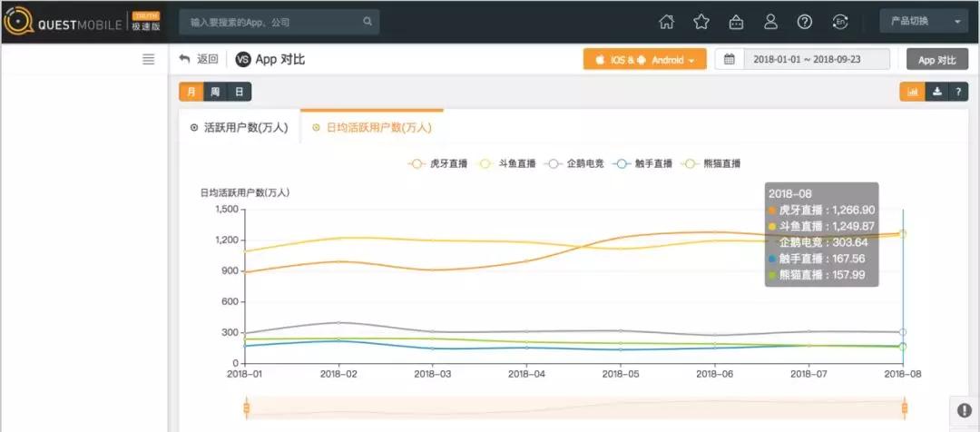Switch language with the En icon
The image size is (980, 432).
tap(840, 22)
